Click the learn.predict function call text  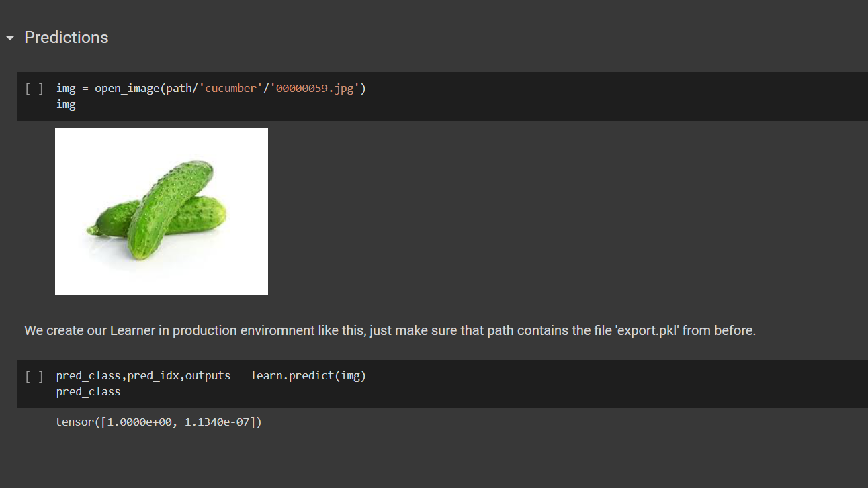[x=308, y=375]
